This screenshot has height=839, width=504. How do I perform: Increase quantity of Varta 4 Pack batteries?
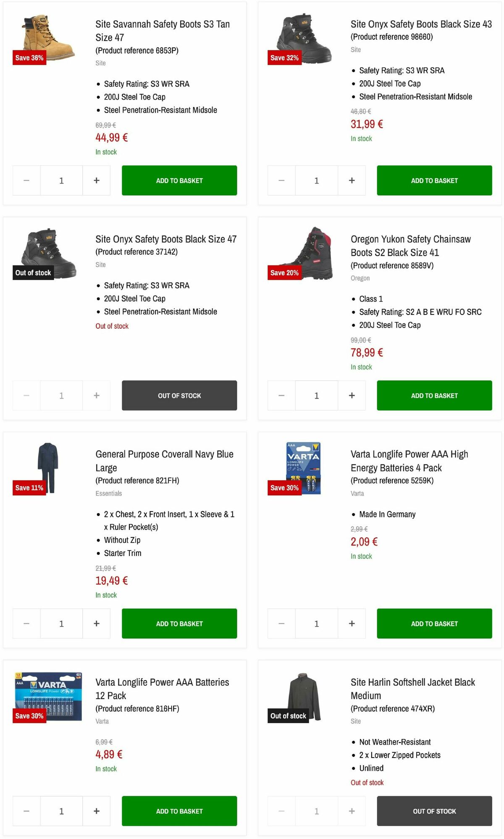point(352,624)
